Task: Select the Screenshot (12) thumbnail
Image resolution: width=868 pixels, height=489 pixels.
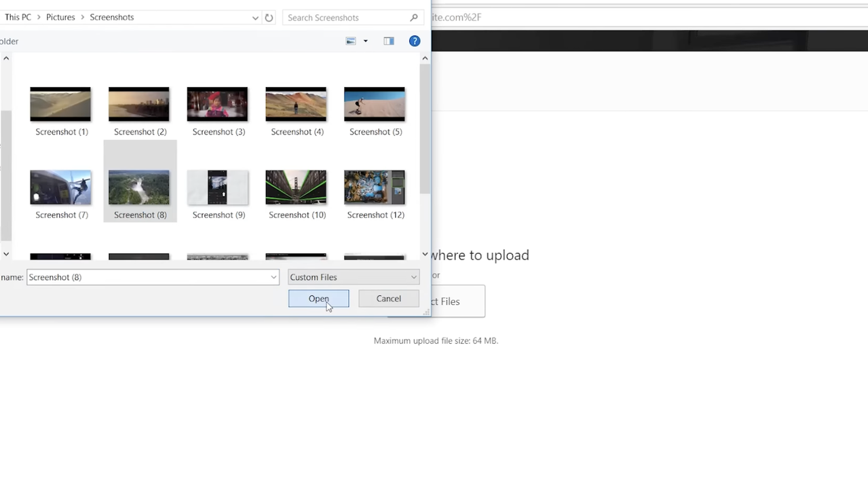Action: tap(374, 187)
